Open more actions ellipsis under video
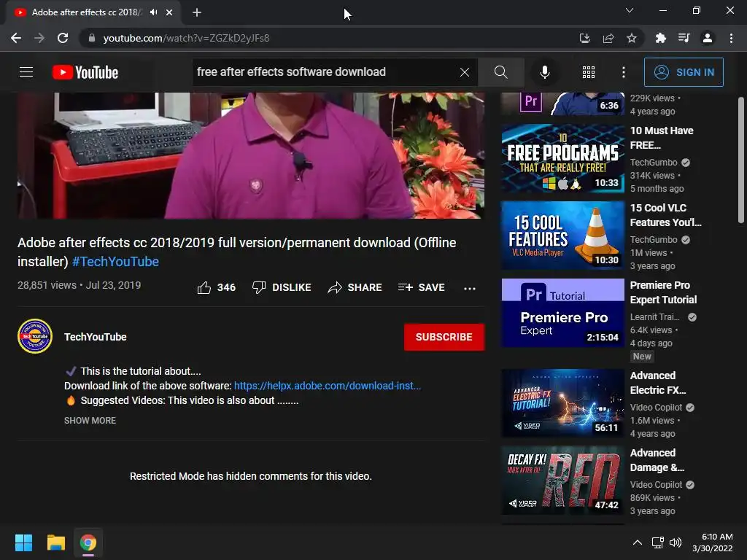The height and width of the screenshot is (560, 747). point(470,288)
